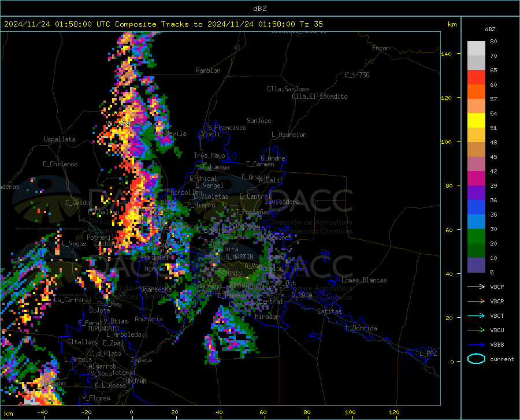520x420 pixels.
Task: Click the Zapata place label
Action: pos(142,360)
